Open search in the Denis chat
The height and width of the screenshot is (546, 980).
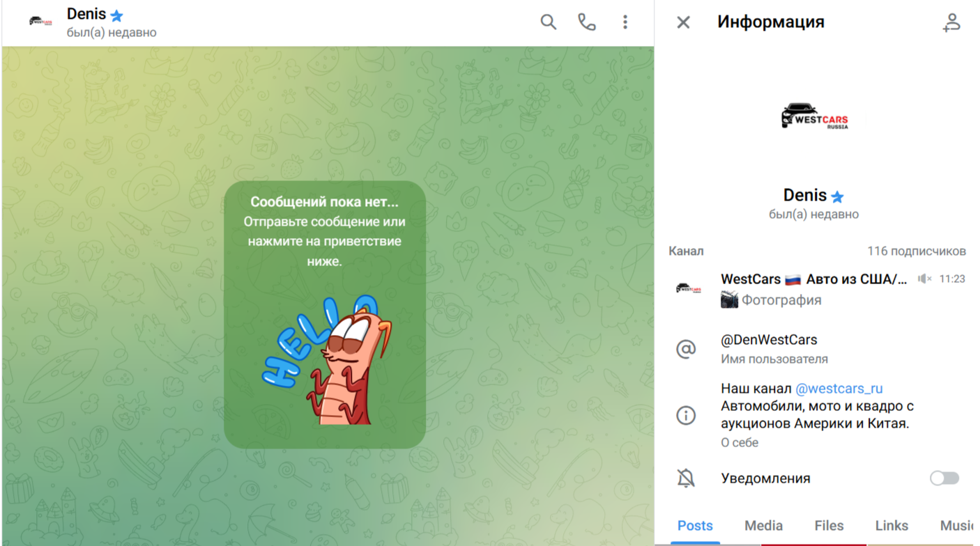(549, 22)
